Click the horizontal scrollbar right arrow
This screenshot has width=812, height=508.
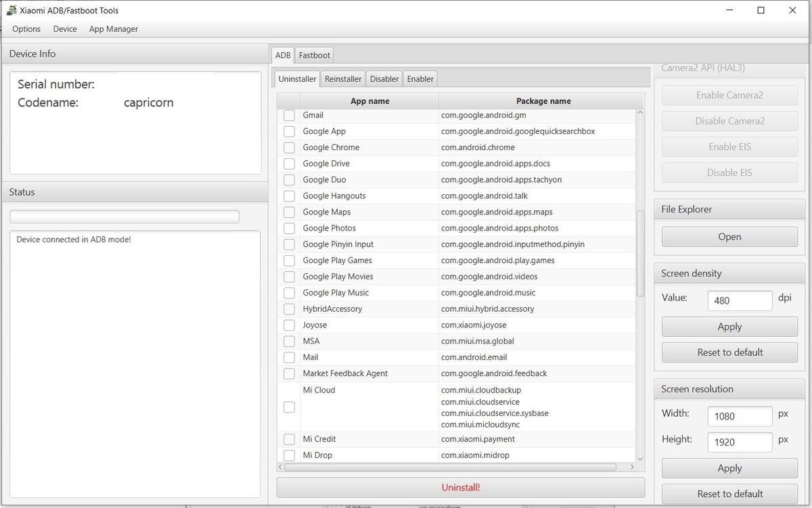coord(632,467)
